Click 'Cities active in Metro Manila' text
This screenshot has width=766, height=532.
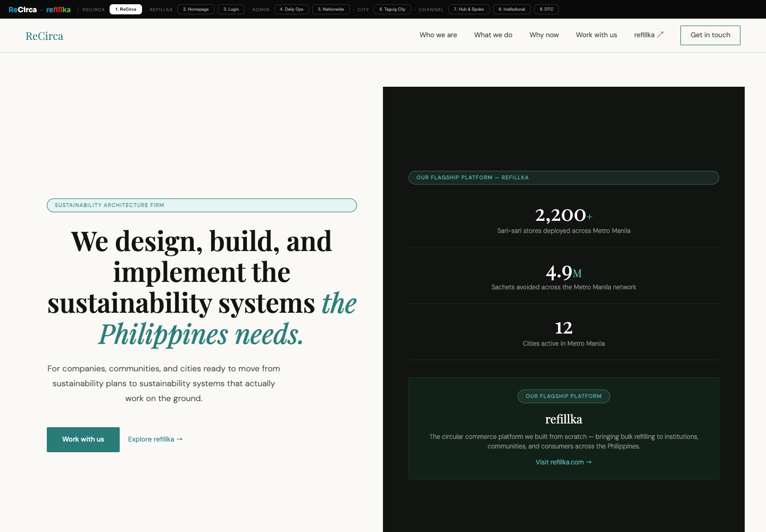(563, 344)
